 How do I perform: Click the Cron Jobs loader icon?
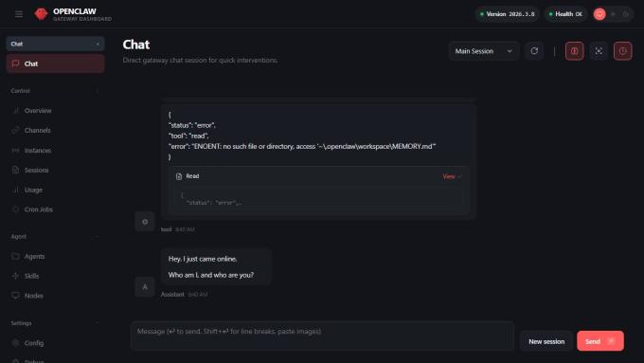click(15, 209)
